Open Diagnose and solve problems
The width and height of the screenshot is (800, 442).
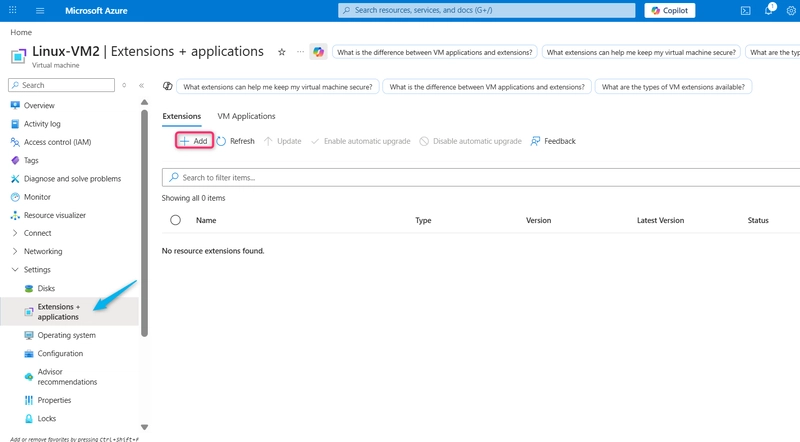coord(72,179)
